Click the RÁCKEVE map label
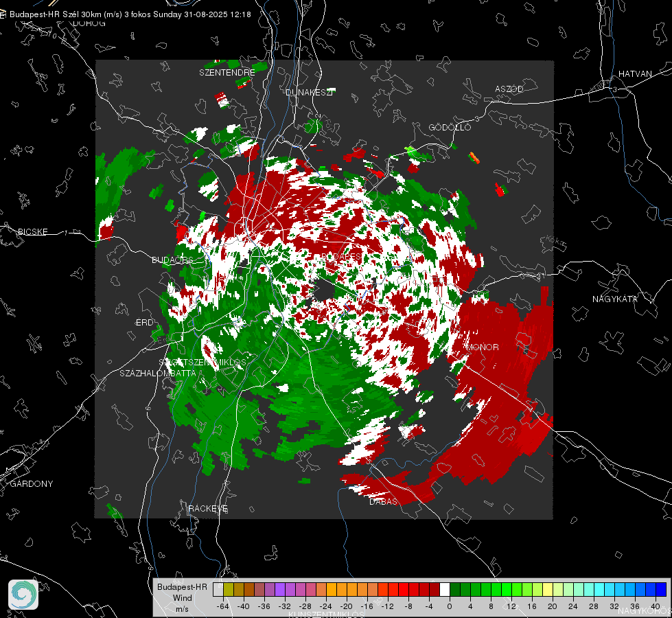 (x=208, y=509)
